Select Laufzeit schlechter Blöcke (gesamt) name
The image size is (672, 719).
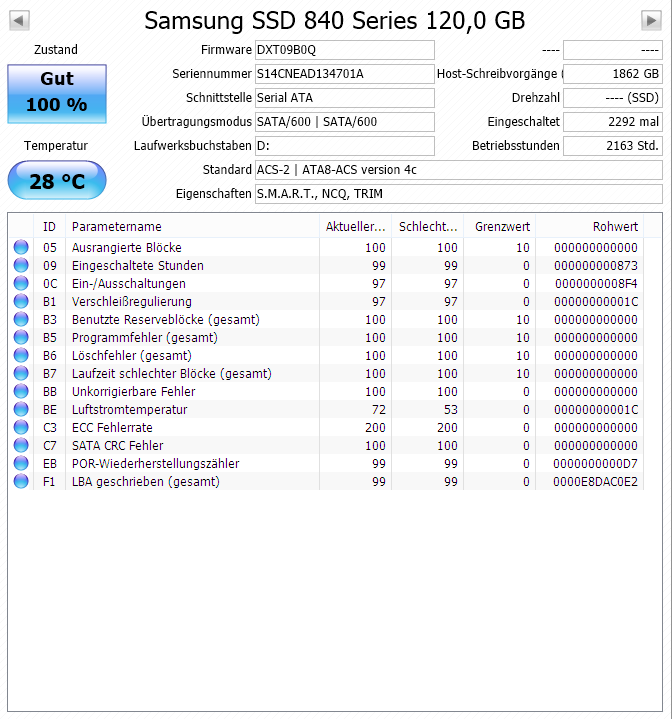pyautogui.click(x=171, y=374)
